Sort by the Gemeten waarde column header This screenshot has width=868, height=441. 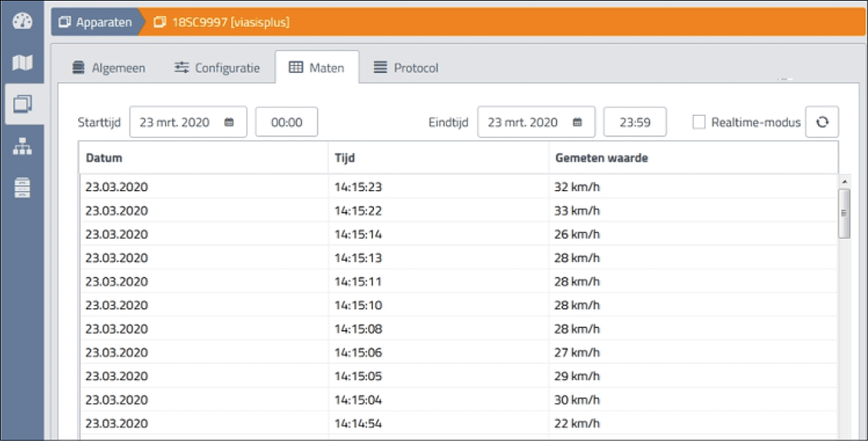[601, 158]
